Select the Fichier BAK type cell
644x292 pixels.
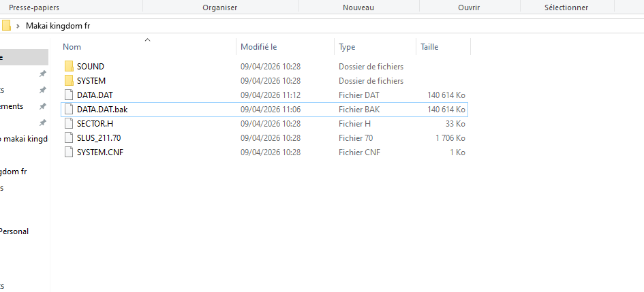[x=358, y=110]
